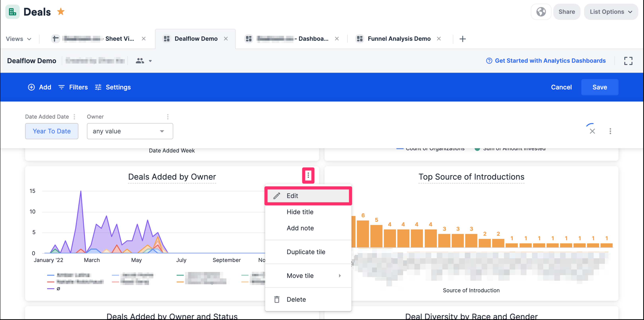This screenshot has width=644, height=320.
Task: Click the Source of Introduction axis label
Action: tap(471, 290)
